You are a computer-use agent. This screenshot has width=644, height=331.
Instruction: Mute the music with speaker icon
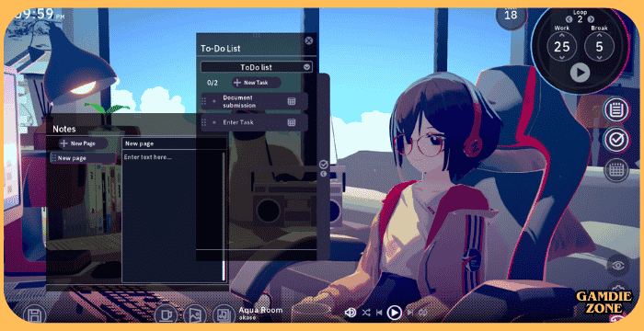click(351, 313)
